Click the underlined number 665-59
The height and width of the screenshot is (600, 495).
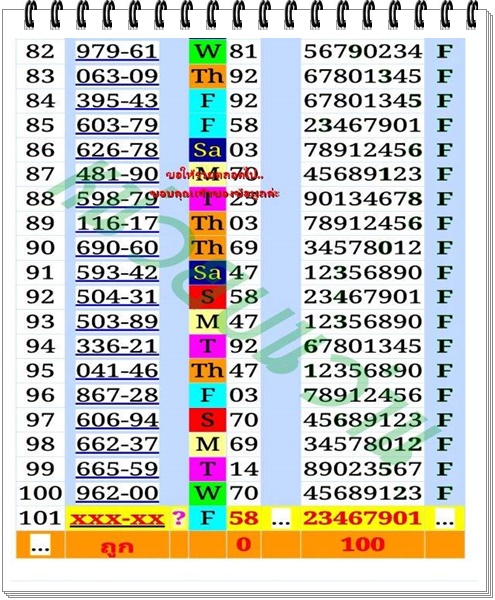click(x=117, y=469)
